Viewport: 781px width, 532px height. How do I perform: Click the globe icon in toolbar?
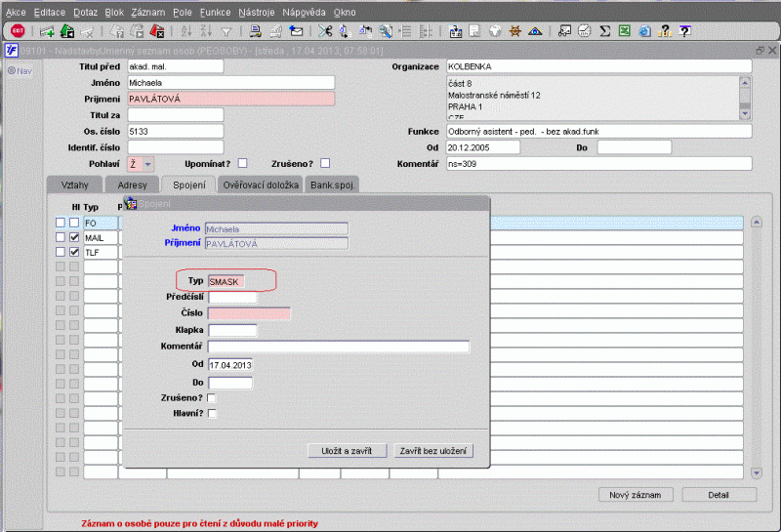click(495, 31)
